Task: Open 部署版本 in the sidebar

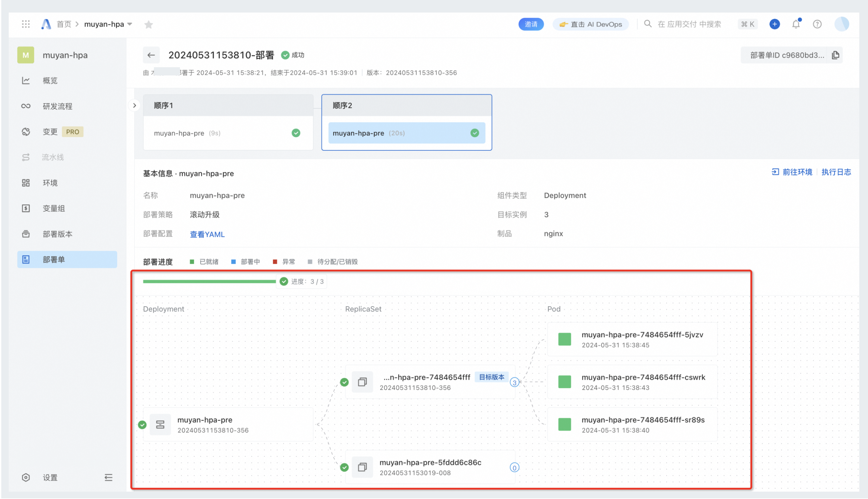Action: point(67,234)
